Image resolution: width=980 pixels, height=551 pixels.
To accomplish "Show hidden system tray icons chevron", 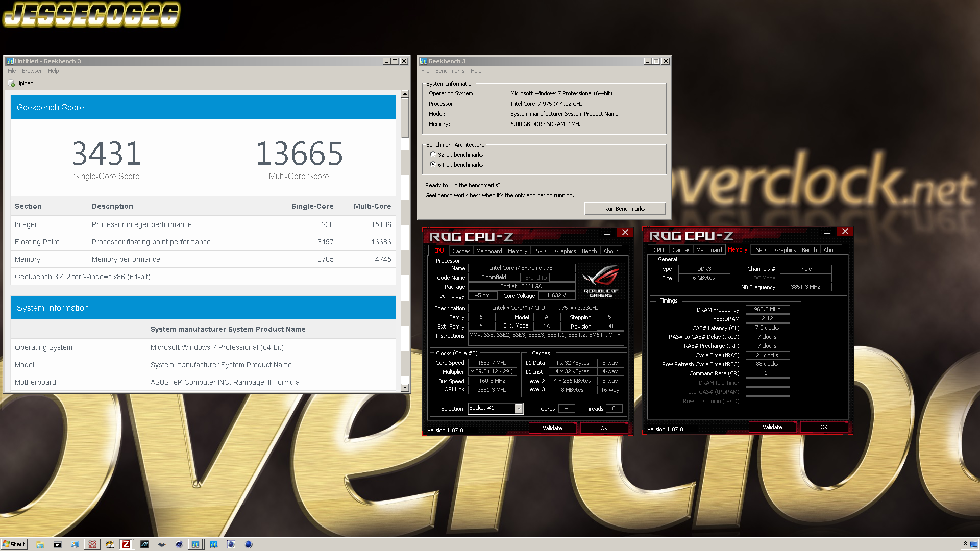I will point(965,544).
